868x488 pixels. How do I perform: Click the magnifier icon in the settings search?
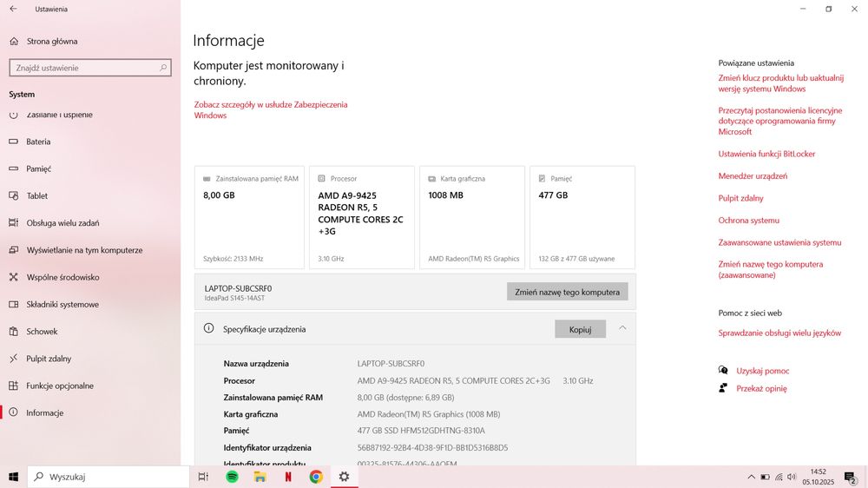tap(163, 68)
